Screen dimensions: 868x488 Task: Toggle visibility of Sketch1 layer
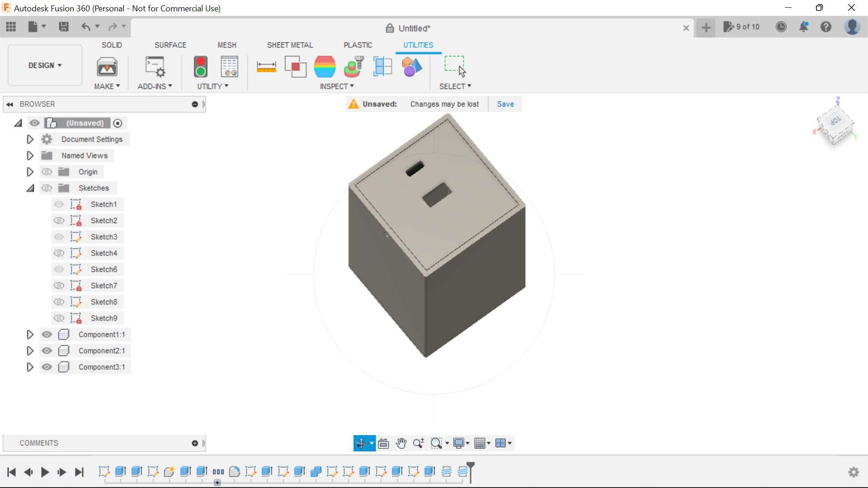point(59,204)
